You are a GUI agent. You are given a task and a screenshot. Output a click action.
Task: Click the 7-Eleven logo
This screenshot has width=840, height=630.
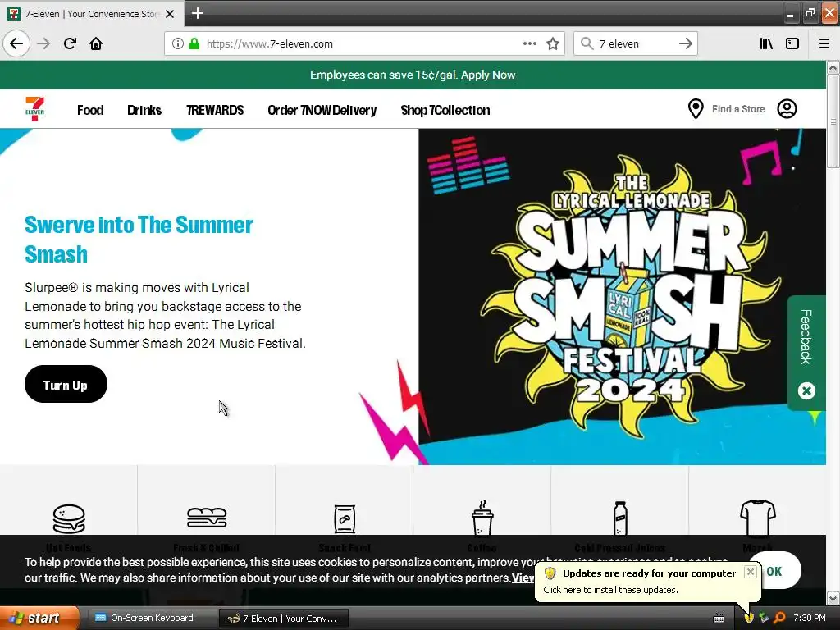(x=34, y=109)
